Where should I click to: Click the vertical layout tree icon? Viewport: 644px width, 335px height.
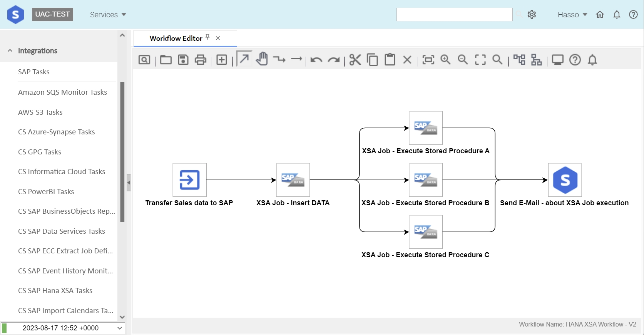[x=536, y=60]
